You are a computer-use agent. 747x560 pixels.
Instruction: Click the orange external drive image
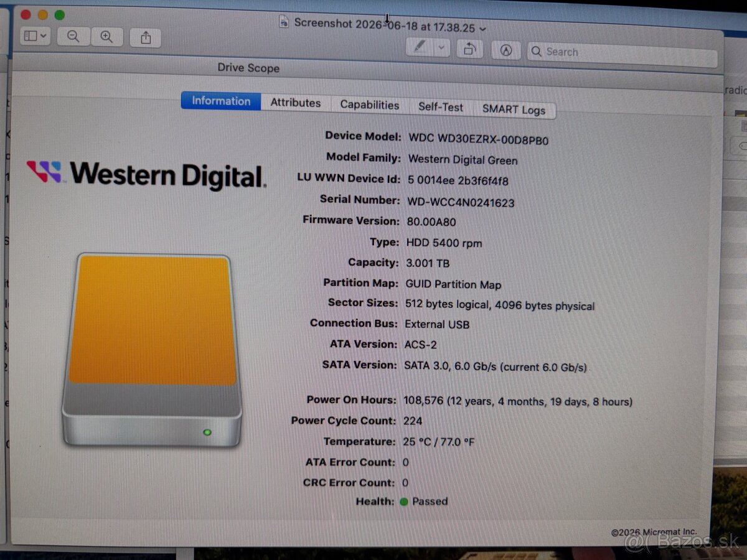[x=152, y=350]
